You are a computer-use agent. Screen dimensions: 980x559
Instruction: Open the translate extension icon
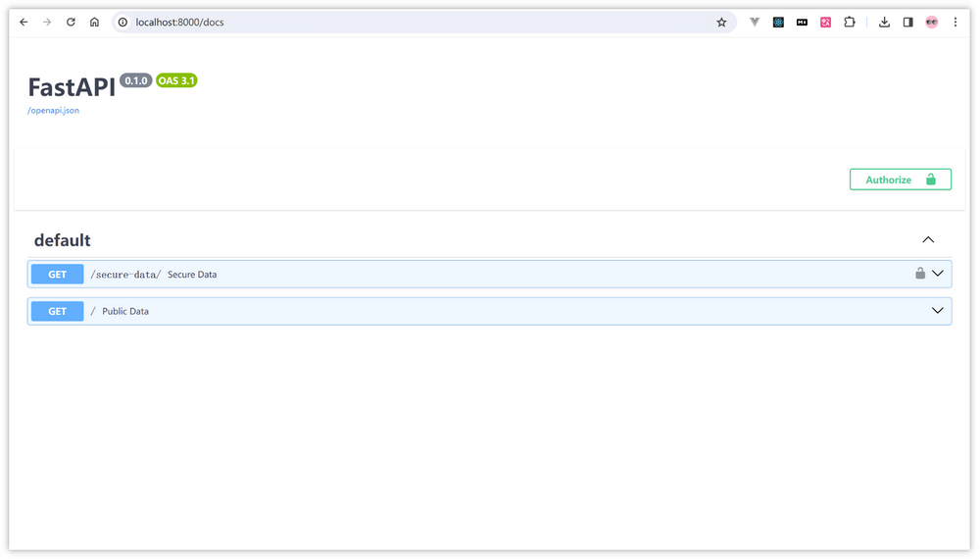(x=825, y=22)
